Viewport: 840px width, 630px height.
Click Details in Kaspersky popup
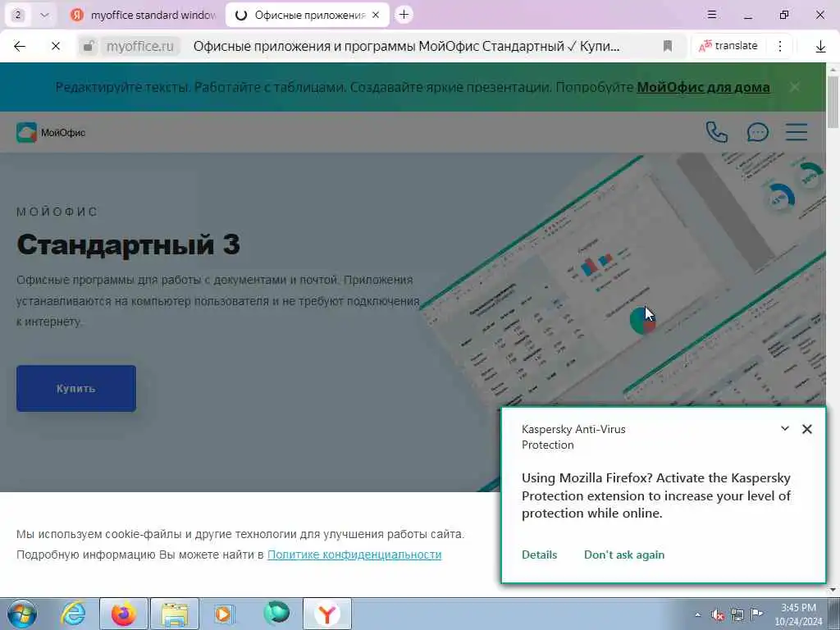(540, 555)
